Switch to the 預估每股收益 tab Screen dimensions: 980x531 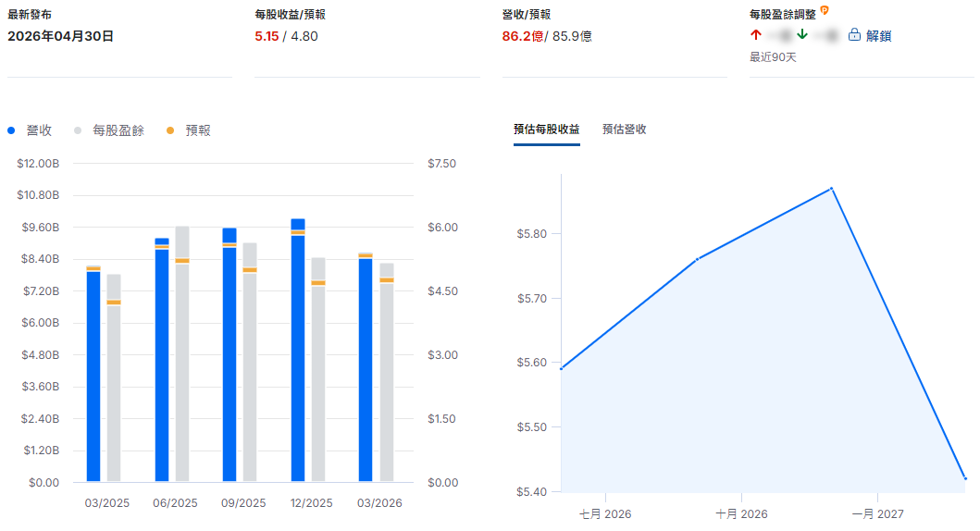(547, 130)
